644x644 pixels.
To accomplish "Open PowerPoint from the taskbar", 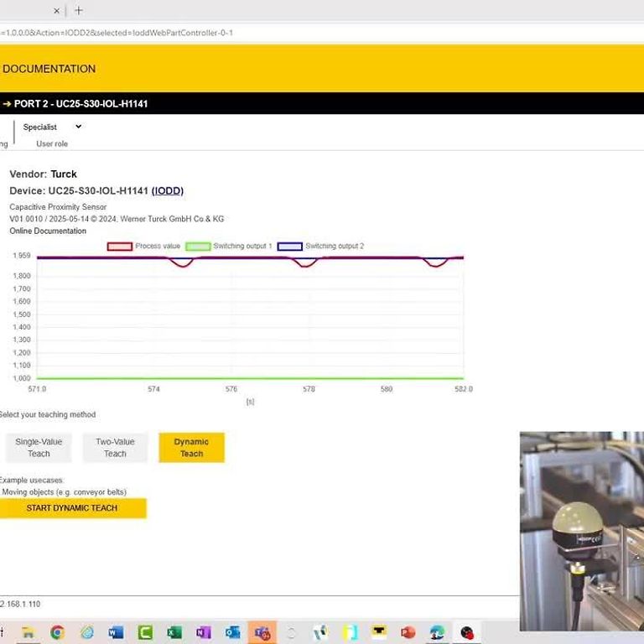I will click(x=408, y=632).
